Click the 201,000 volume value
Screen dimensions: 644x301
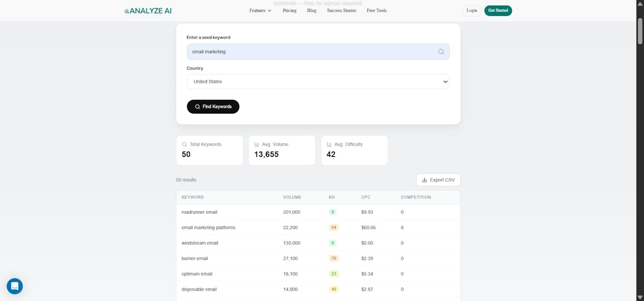292,212
